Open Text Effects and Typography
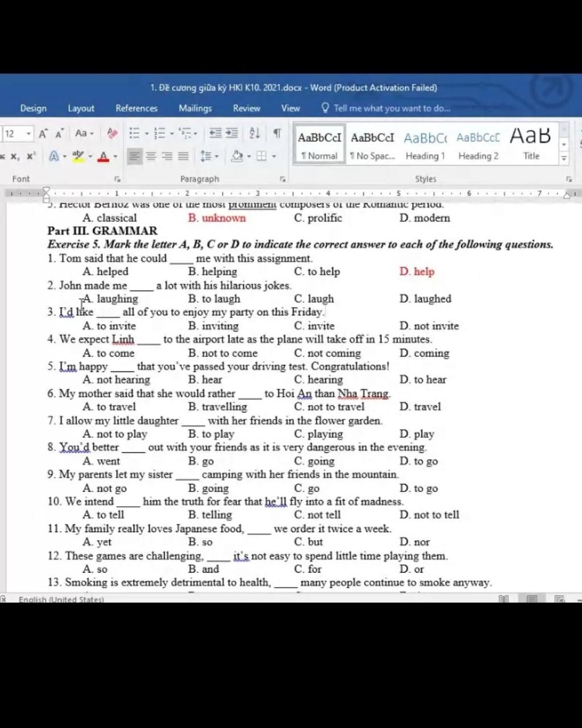582x728 pixels. [x=54, y=156]
